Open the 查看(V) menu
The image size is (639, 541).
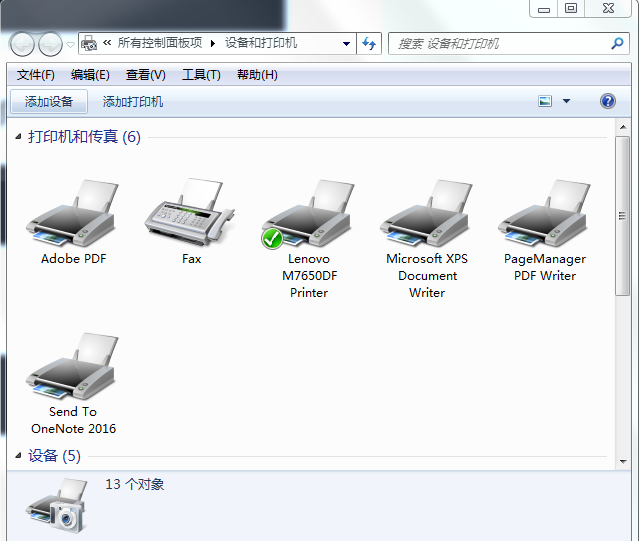pos(145,75)
